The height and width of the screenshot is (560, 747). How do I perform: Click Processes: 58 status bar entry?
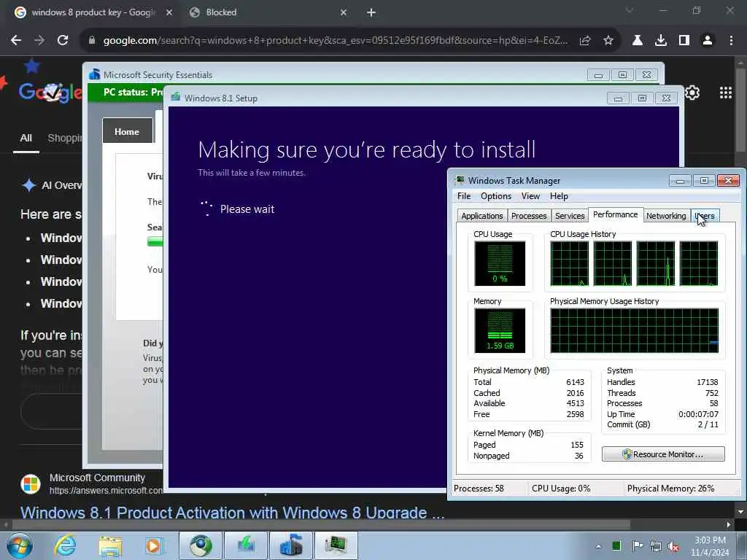click(x=479, y=489)
